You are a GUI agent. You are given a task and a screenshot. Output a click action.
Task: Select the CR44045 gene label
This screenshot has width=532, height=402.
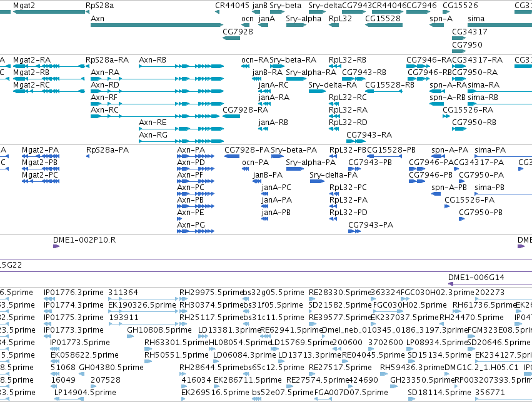(232, 6)
